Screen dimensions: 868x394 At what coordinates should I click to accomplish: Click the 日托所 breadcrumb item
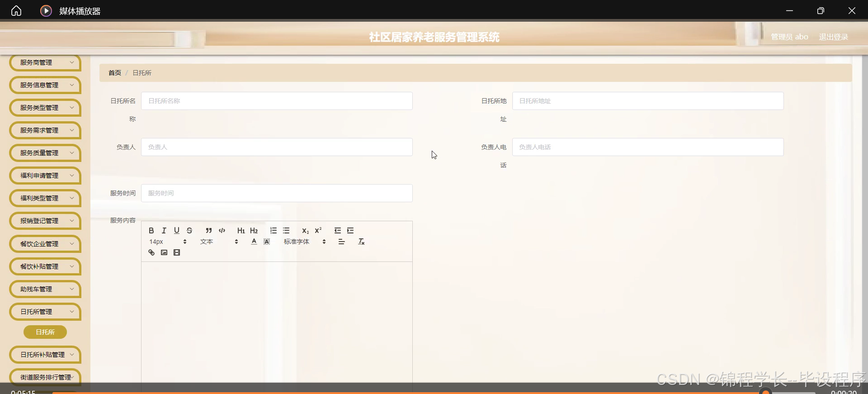click(142, 73)
